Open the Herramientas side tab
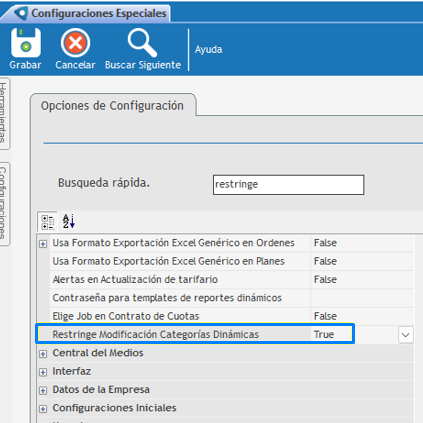This screenshot has height=423, width=423. click(4, 113)
